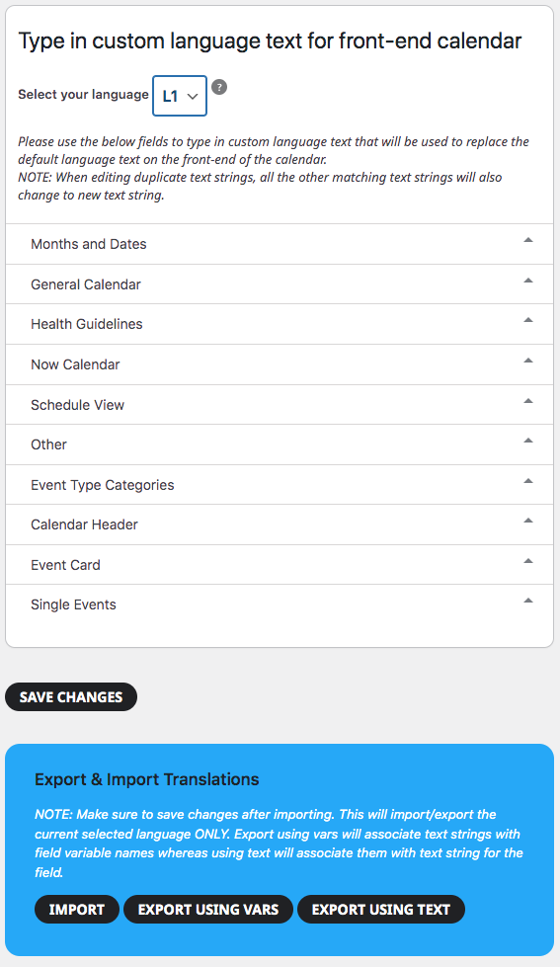This screenshot has height=967, width=560.
Task: Open the L1 language dropdown
Action: (180, 96)
